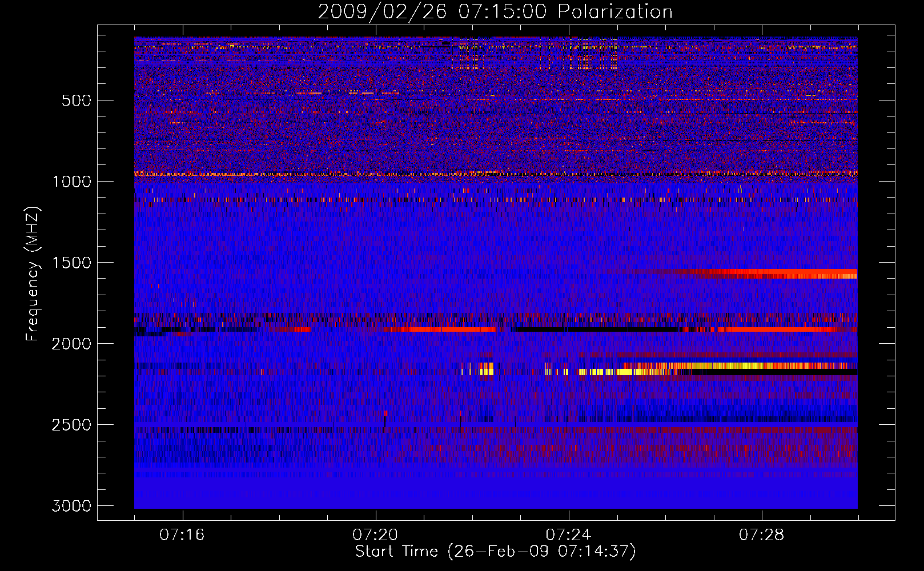Screen dimensions: 924x571
Task: Click the 07:20 time tick label
Action: coord(375,535)
